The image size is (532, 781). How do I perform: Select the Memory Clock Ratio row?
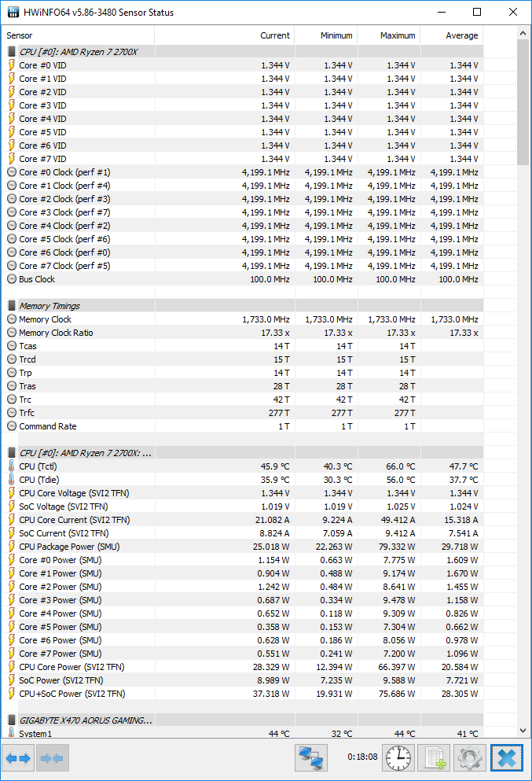(242, 333)
